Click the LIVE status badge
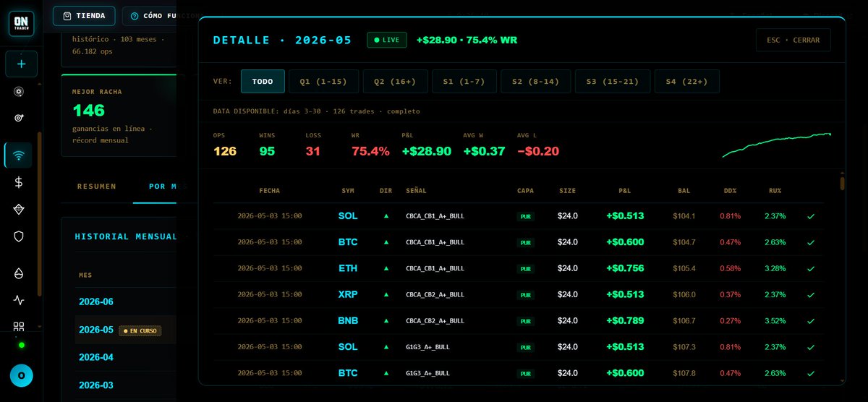The width and height of the screenshot is (868, 402). click(x=387, y=40)
